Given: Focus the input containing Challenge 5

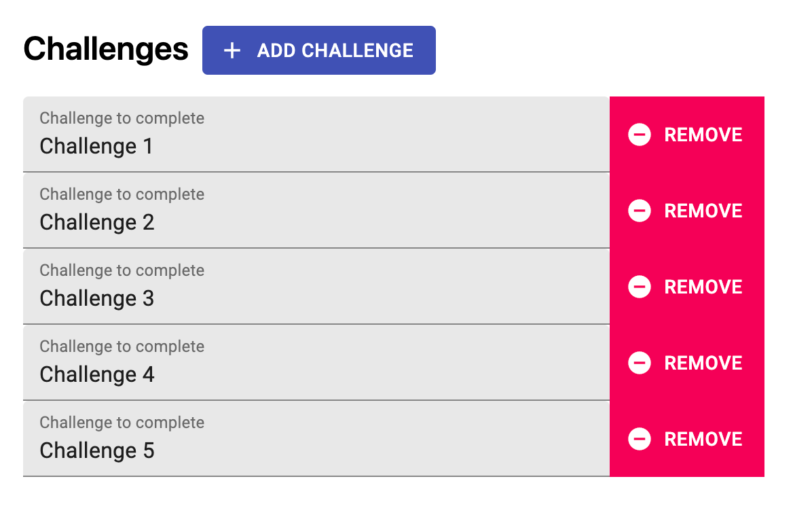Looking at the screenshot, I should 316,439.
